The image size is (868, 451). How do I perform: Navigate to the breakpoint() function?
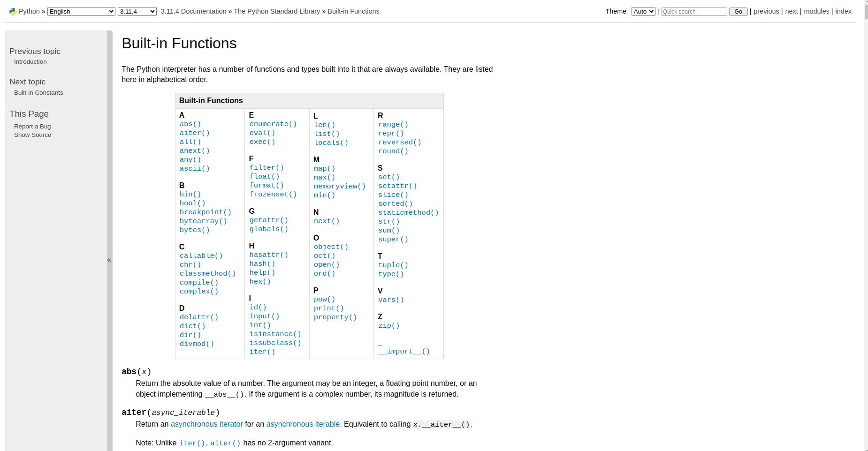205,212
